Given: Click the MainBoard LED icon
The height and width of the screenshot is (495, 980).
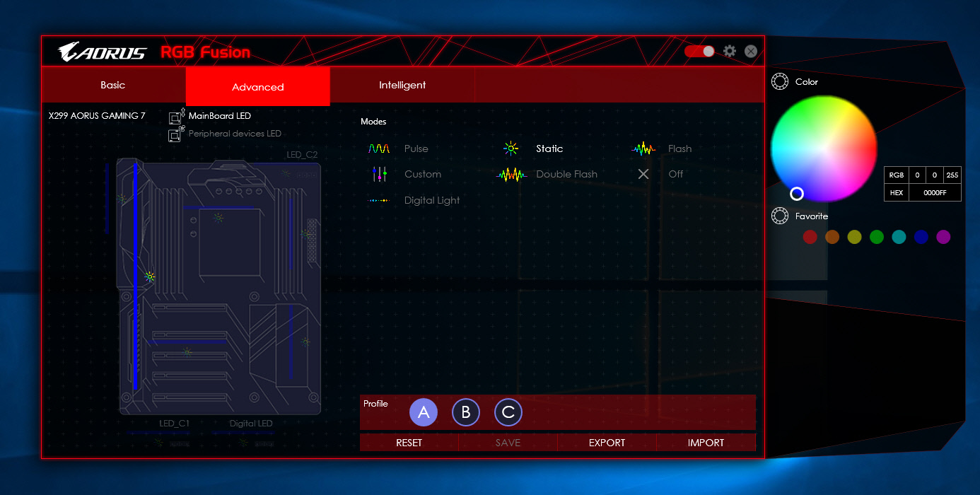Looking at the screenshot, I should coord(177,117).
